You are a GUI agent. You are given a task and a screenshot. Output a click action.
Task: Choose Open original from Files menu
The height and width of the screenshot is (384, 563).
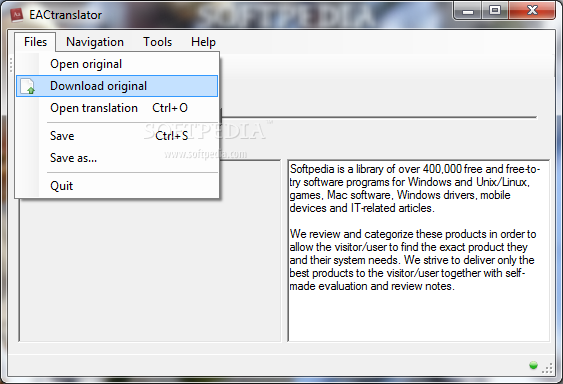(x=117, y=64)
